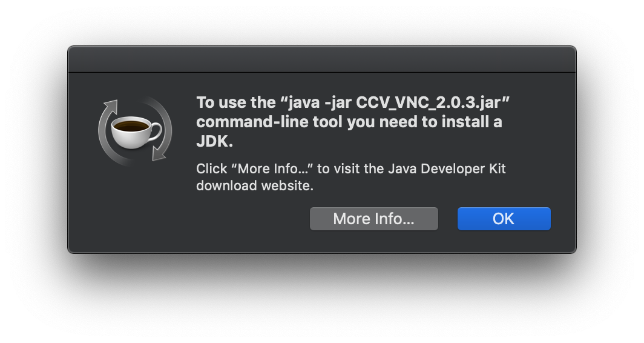Click the black background below the dialog
Image resolution: width=644 pixels, height=343 pixels.
(321, 297)
